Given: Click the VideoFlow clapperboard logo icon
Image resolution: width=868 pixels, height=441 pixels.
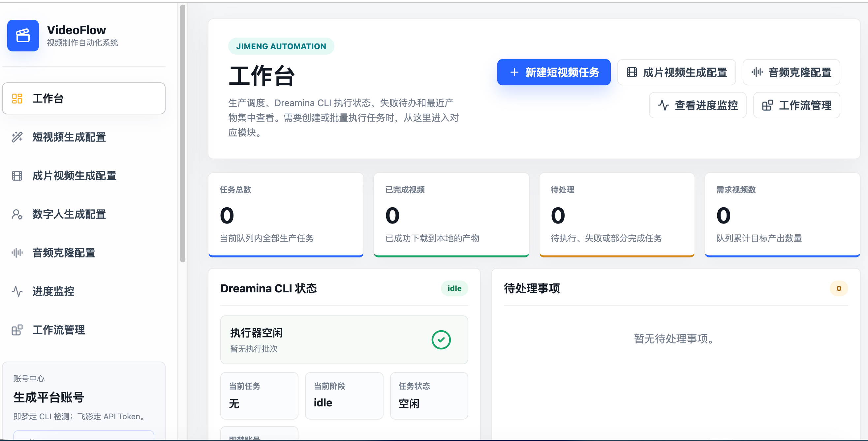Looking at the screenshot, I should [x=23, y=35].
